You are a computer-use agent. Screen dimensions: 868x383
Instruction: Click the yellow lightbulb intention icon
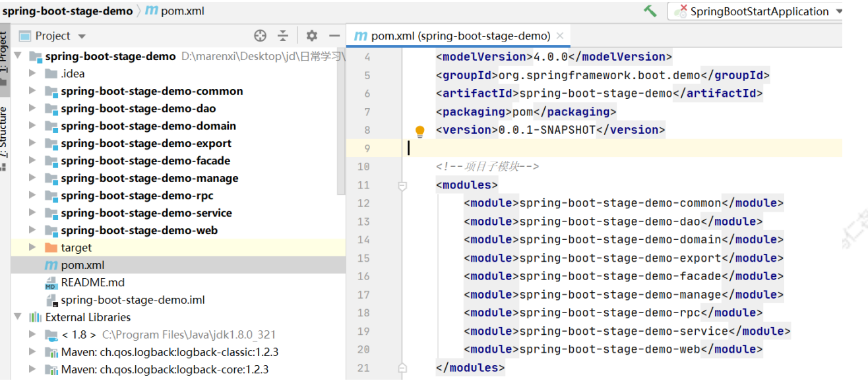(x=419, y=131)
